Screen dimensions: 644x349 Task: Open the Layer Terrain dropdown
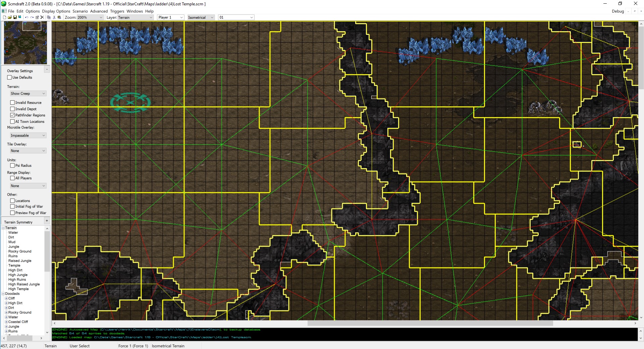pyautogui.click(x=151, y=17)
